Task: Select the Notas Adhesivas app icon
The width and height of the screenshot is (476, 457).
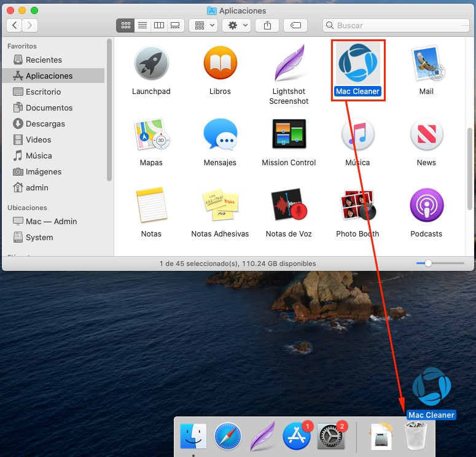Action: tap(220, 205)
